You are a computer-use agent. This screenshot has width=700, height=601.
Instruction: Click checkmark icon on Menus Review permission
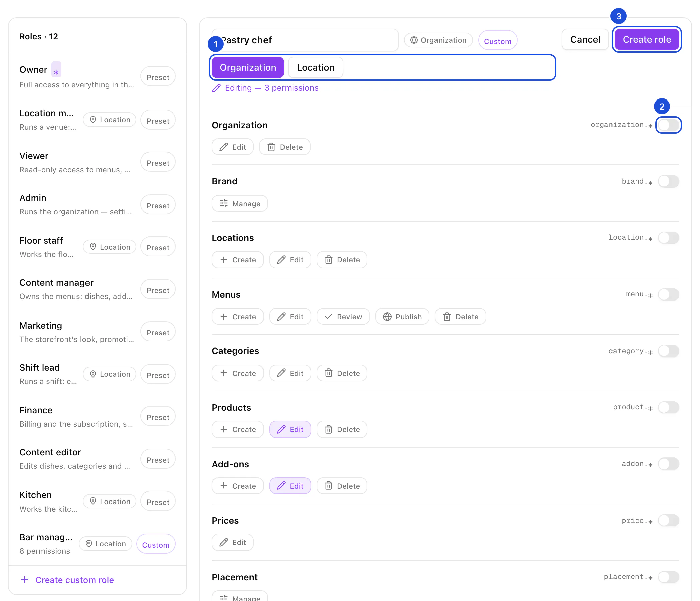(328, 317)
